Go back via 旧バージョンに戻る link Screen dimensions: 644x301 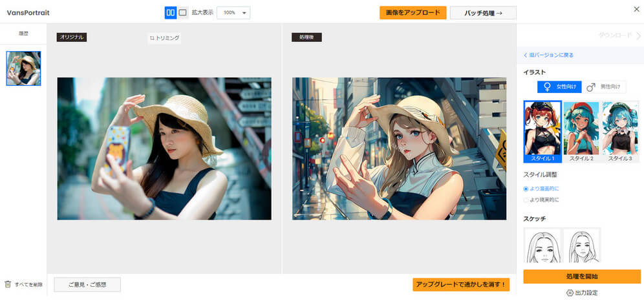548,55
